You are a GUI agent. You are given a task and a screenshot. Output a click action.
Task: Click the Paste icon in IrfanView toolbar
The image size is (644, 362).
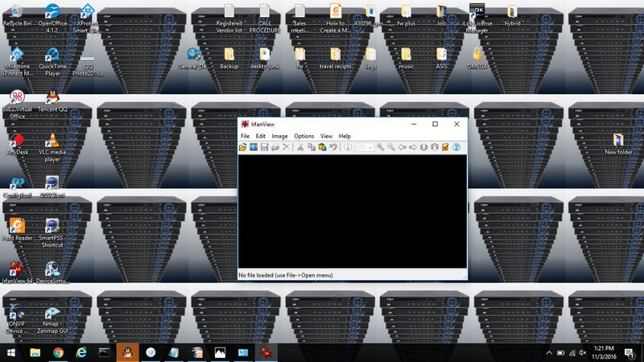click(321, 147)
